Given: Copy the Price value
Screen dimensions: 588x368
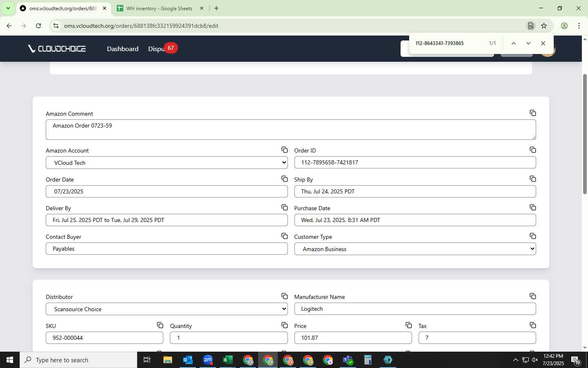Looking at the screenshot, I should [409, 325].
